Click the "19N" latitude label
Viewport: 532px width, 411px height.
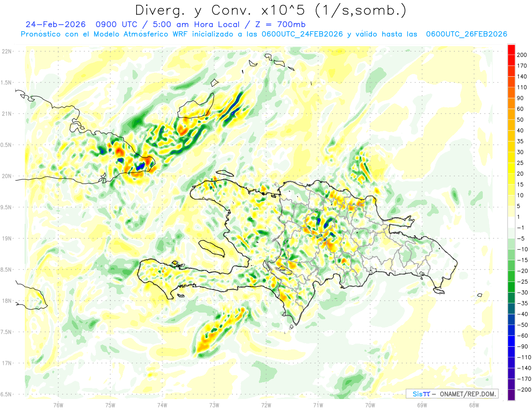[x=7, y=238]
